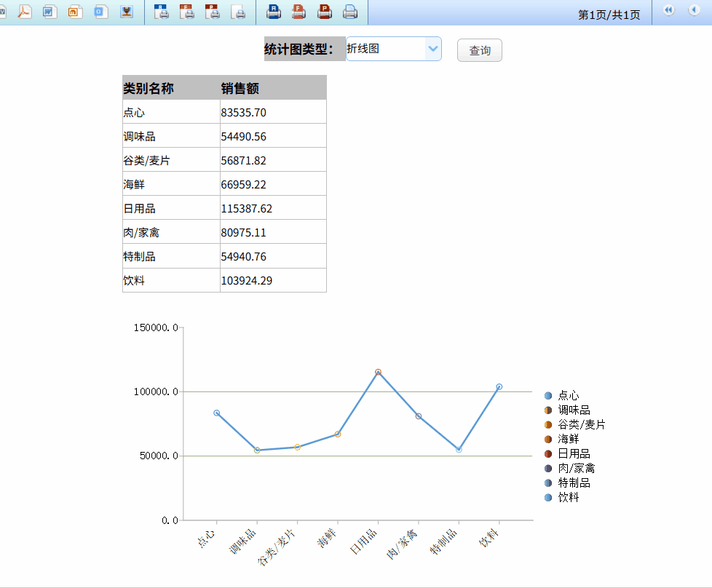The width and height of the screenshot is (712, 588).
Task: Export the report to Word document
Action: click(x=50, y=12)
